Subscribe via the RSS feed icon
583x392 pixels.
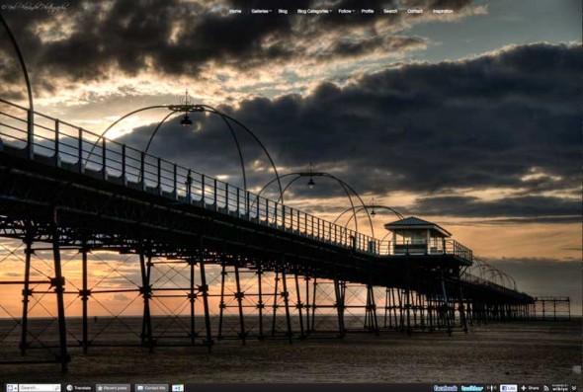[x=546, y=388]
